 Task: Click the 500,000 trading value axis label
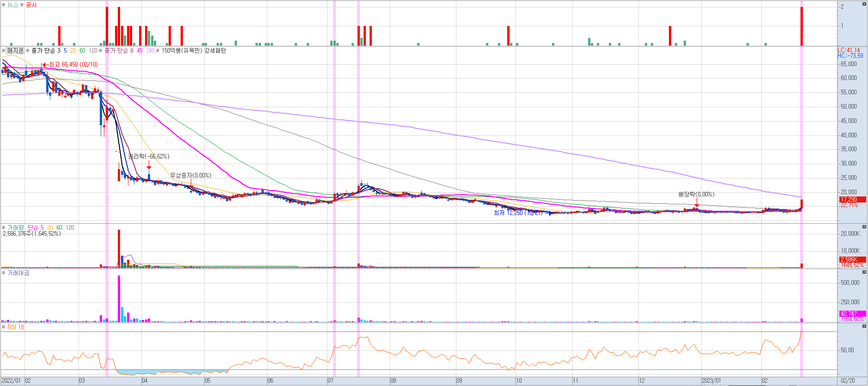point(850,282)
